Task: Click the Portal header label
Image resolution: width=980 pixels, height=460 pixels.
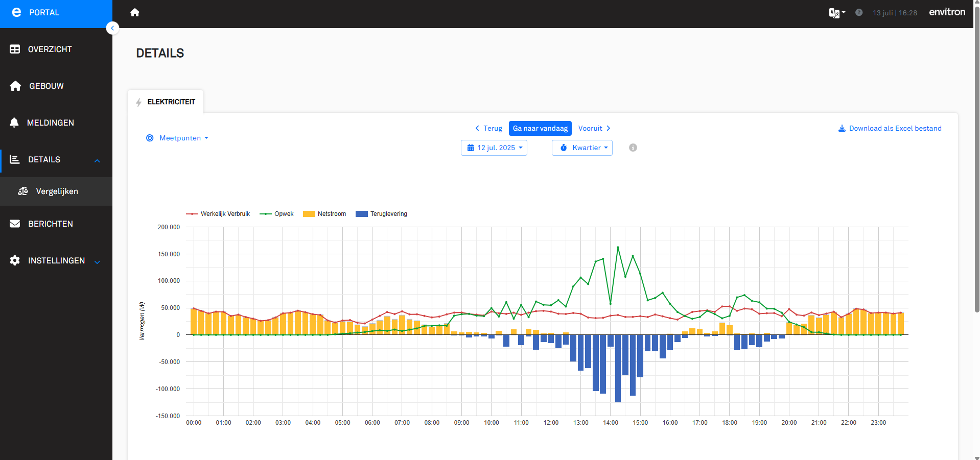Action: click(x=44, y=12)
